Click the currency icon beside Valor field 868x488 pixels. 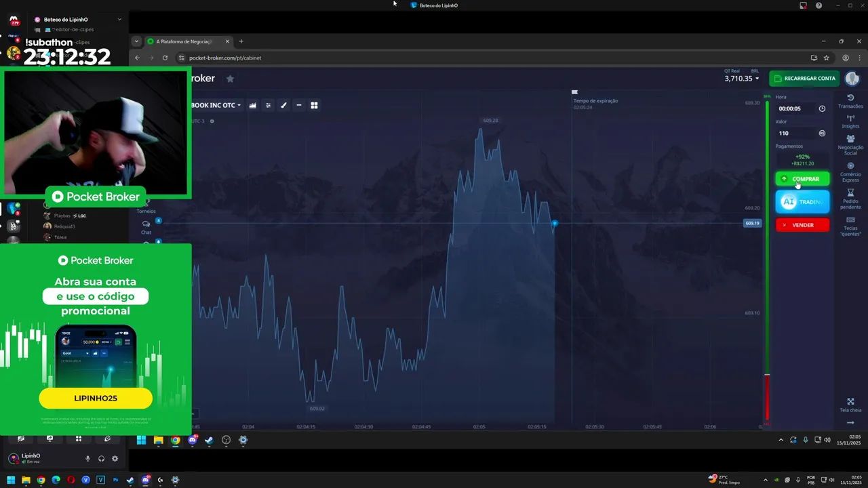822,134
